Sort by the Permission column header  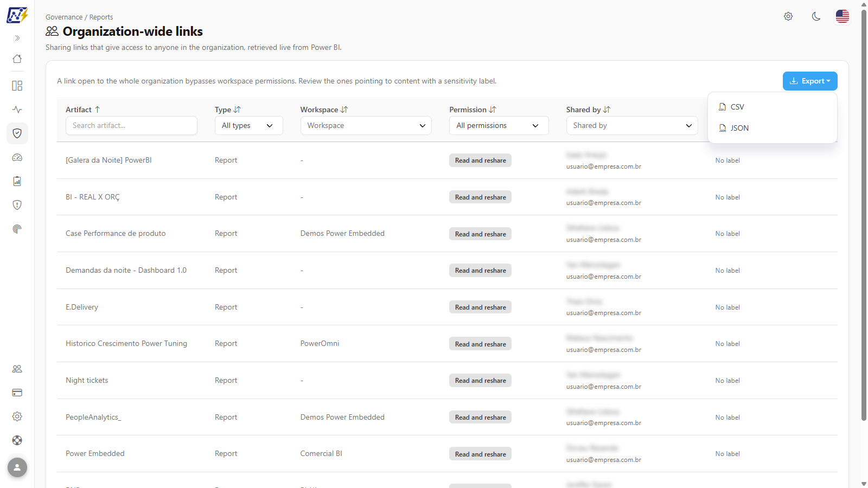pos(473,110)
